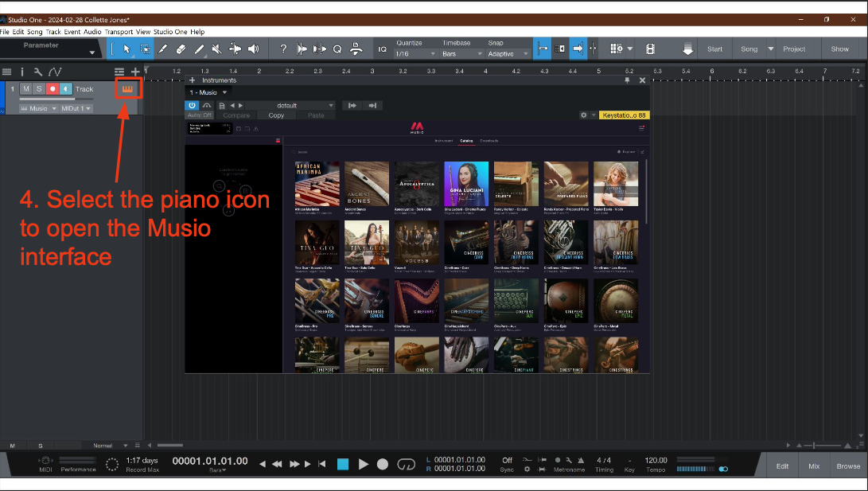This screenshot has height=491, width=868.
Task: Open the video player filmstrip icon
Action: 651,49
